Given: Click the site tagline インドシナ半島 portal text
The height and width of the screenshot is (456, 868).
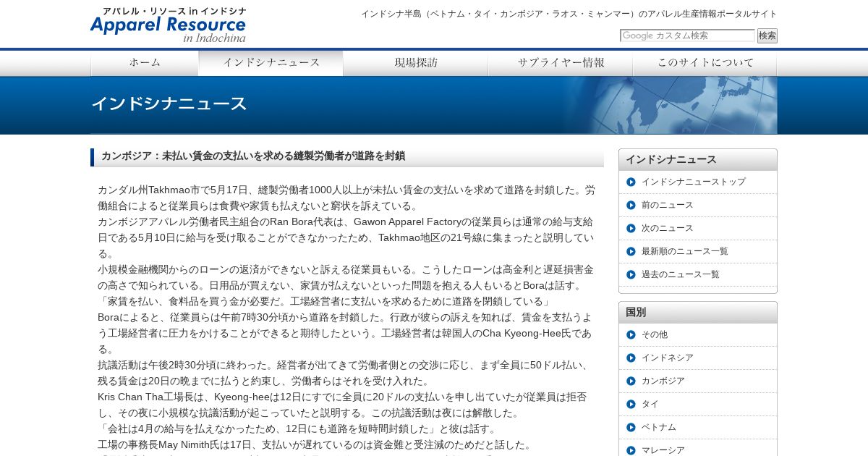Looking at the screenshot, I should pyautogui.click(x=569, y=14).
